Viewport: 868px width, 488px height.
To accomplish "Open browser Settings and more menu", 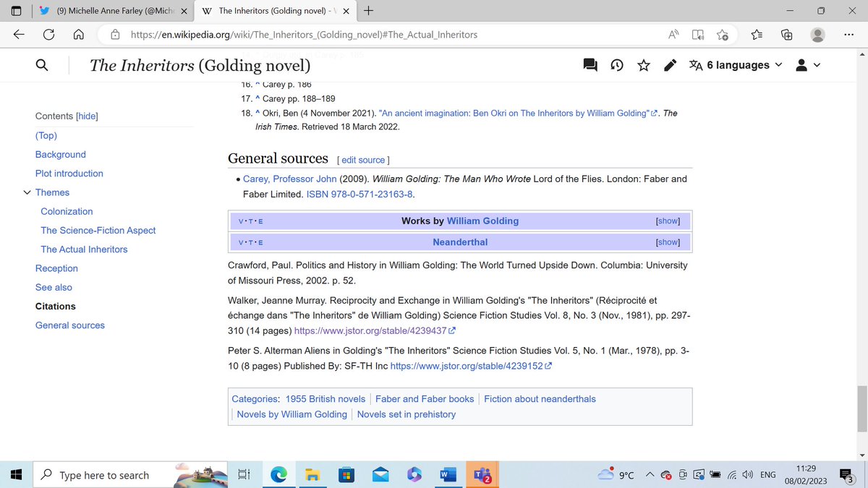I will tap(848, 35).
